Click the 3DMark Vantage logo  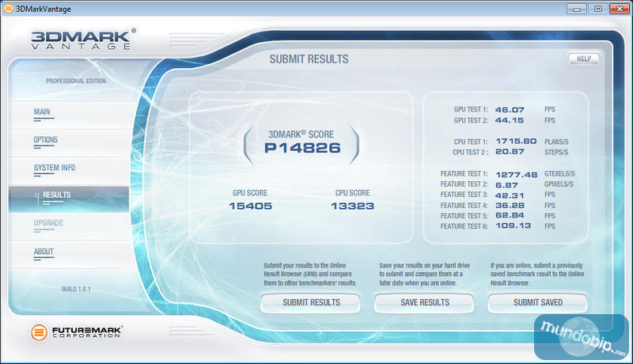point(84,40)
